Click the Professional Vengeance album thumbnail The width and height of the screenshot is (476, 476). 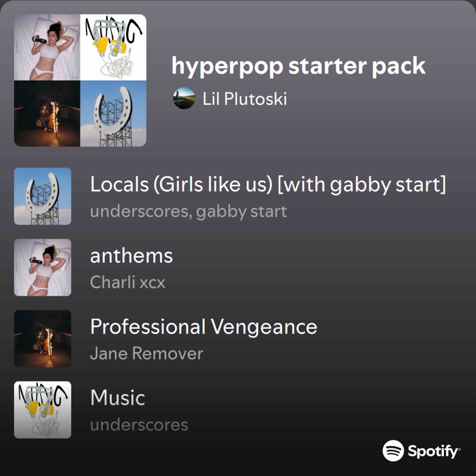tap(43, 339)
